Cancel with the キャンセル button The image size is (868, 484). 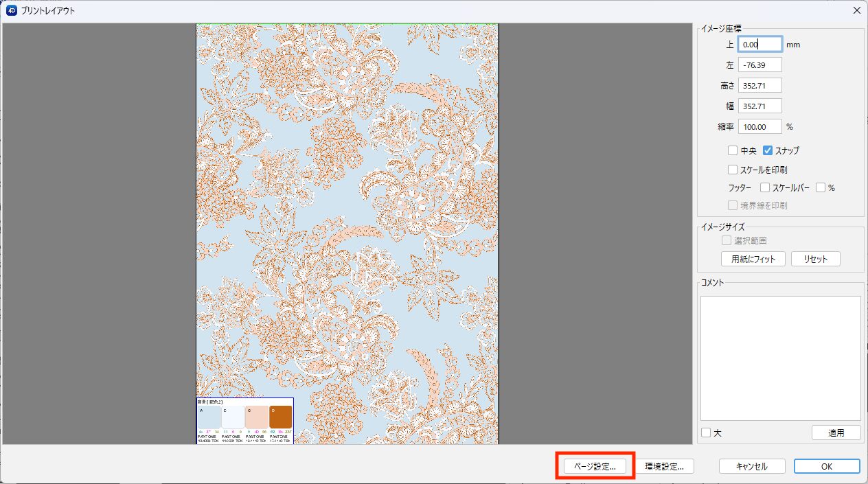pos(751,466)
